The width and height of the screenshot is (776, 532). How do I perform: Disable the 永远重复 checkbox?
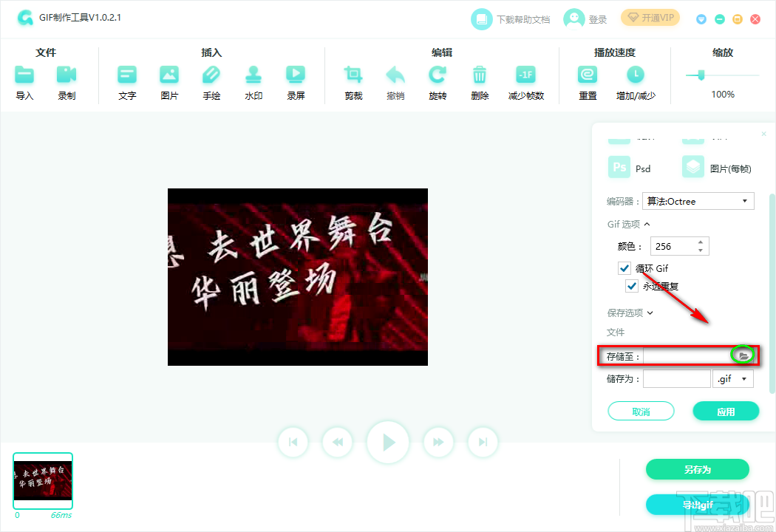pos(632,286)
